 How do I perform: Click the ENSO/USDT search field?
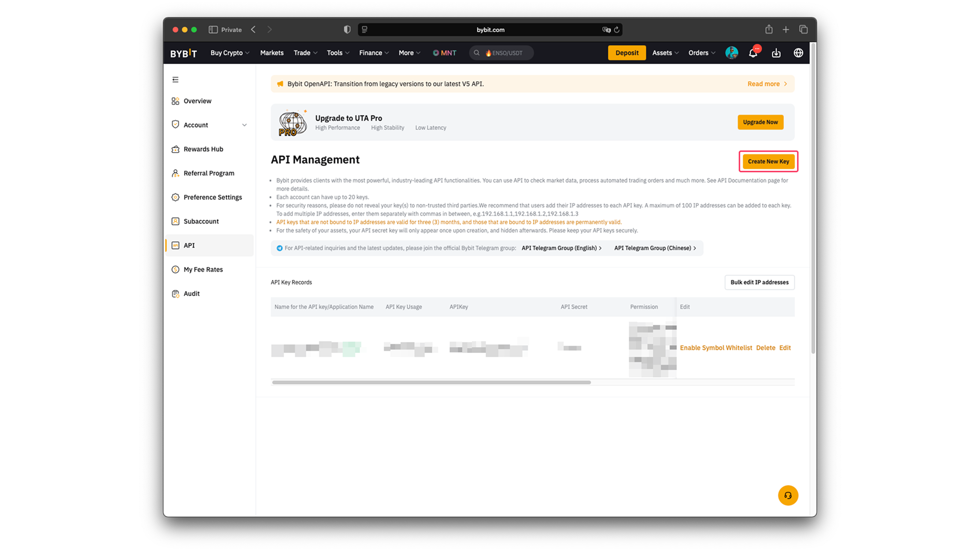coord(501,53)
